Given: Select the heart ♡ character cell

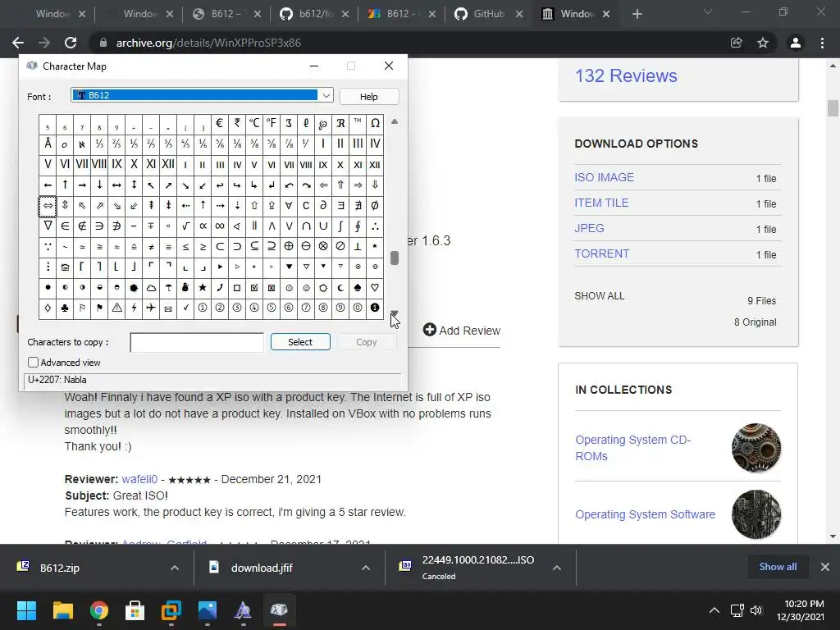Looking at the screenshot, I should click(x=375, y=288).
